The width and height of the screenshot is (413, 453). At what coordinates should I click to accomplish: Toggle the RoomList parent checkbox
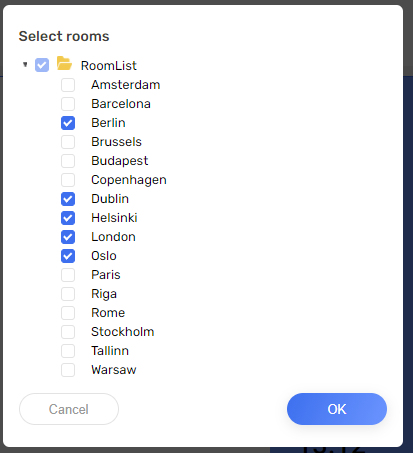(x=42, y=65)
